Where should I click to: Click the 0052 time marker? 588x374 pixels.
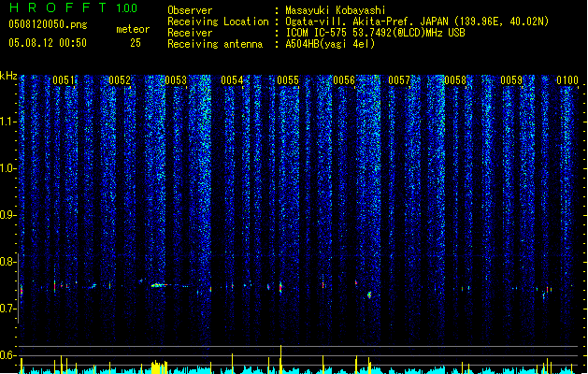(120, 80)
